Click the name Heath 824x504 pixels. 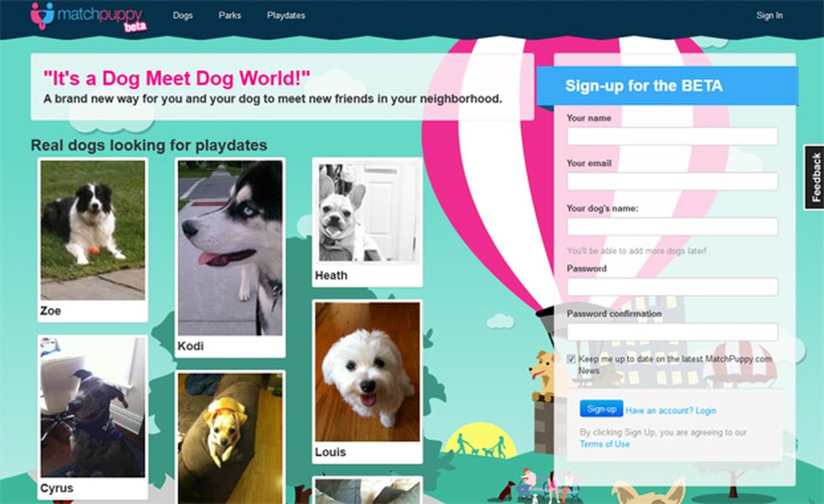[331, 275]
